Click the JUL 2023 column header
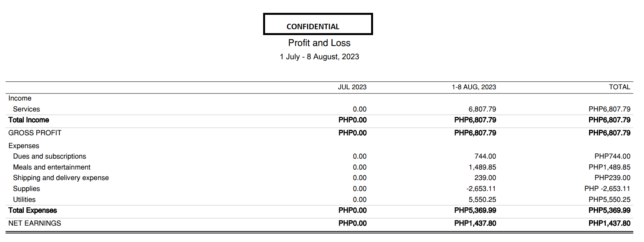This screenshot has width=644, height=242. coord(352,87)
